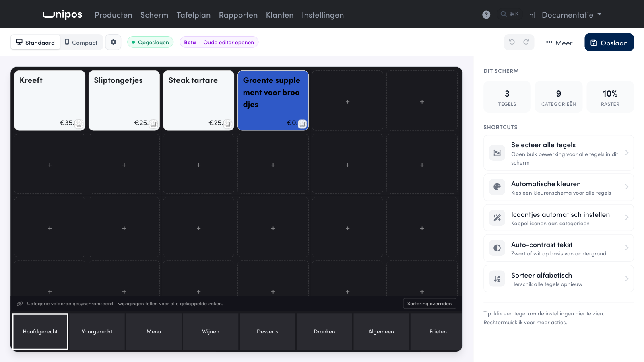The height and width of the screenshot is (362, 644).
Task: Open the Rapporten menu
Action: tap(238, 15)
